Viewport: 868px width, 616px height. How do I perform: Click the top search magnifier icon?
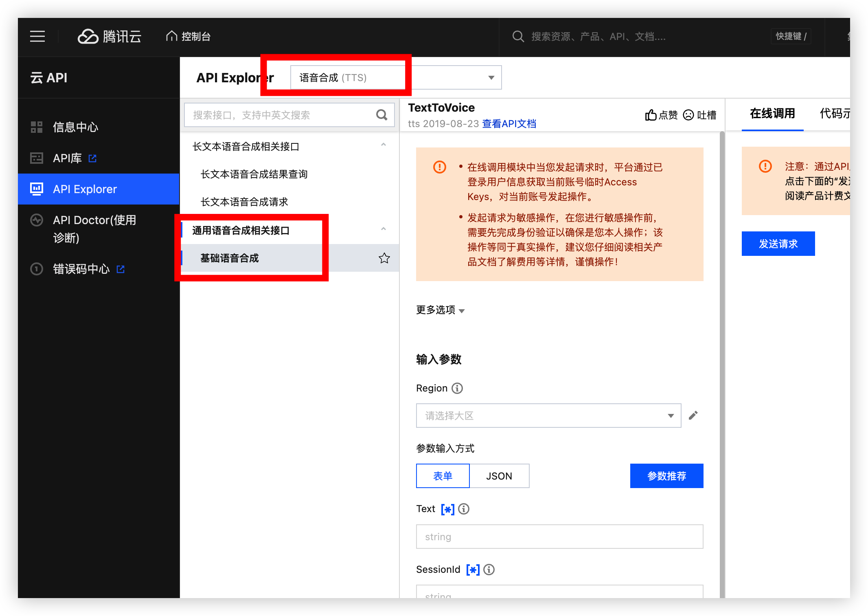(518, 36)
